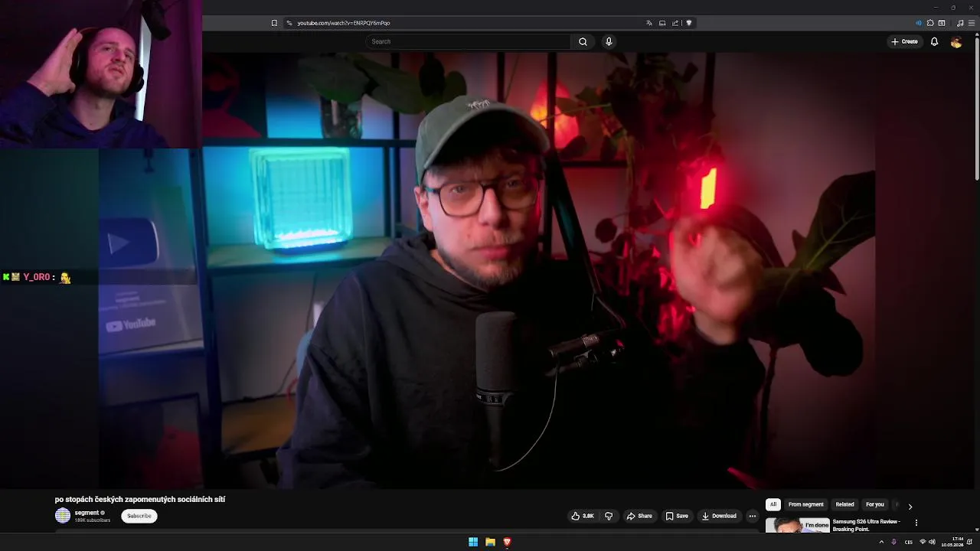This screenshot has height=551, width=980.
Task: Select the All filter chip
Action: pyautogui.click(x=773, y=504)
